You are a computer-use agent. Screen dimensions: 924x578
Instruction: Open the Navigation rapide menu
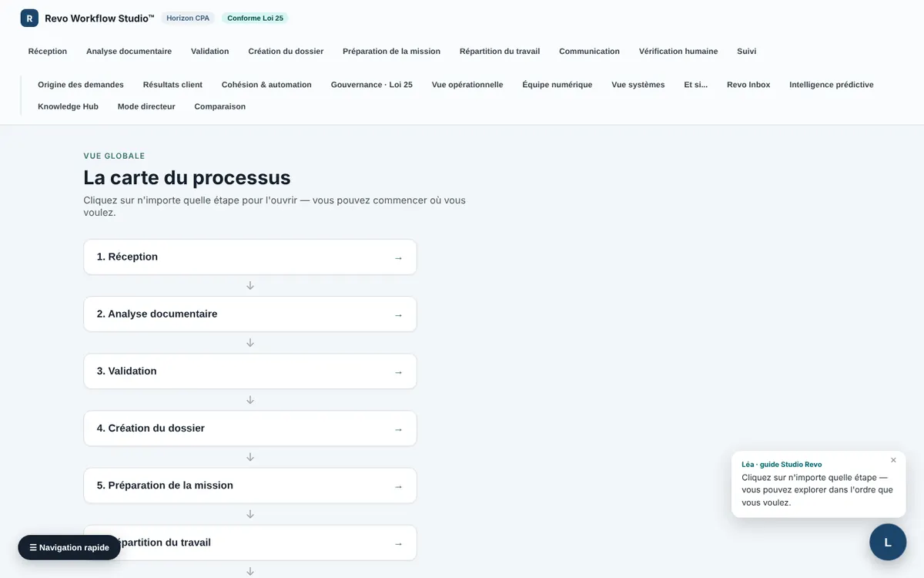tap(69, 547)
